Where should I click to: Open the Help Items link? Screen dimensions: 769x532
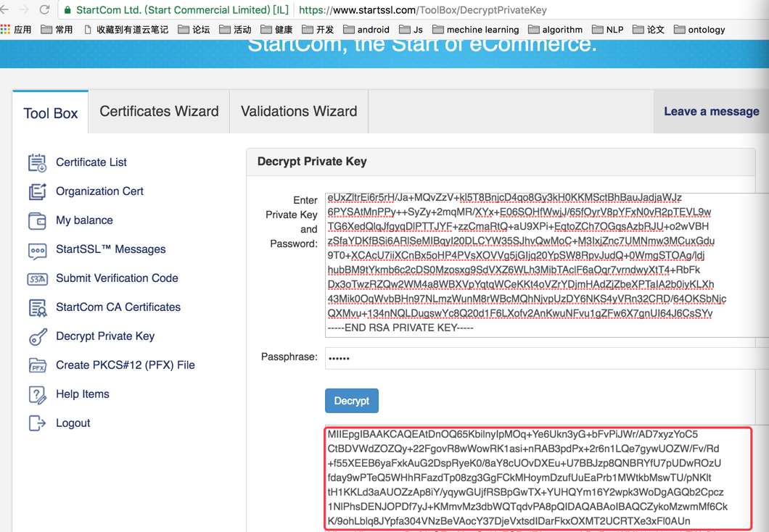(83, 394)
